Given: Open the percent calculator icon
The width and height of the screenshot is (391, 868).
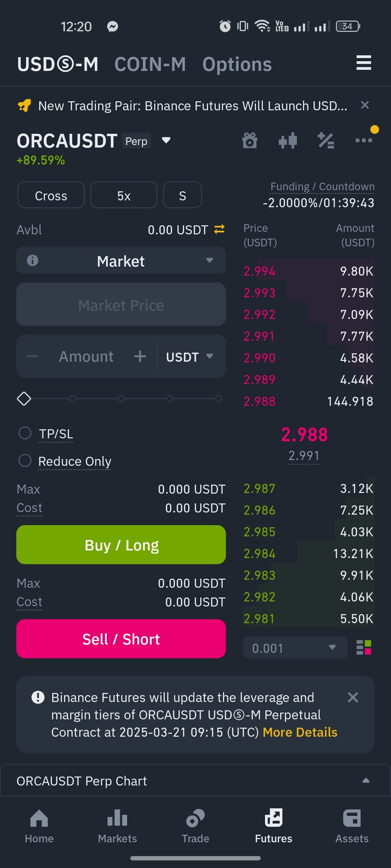Looking at the screenshot, I should tap(326, 141).
